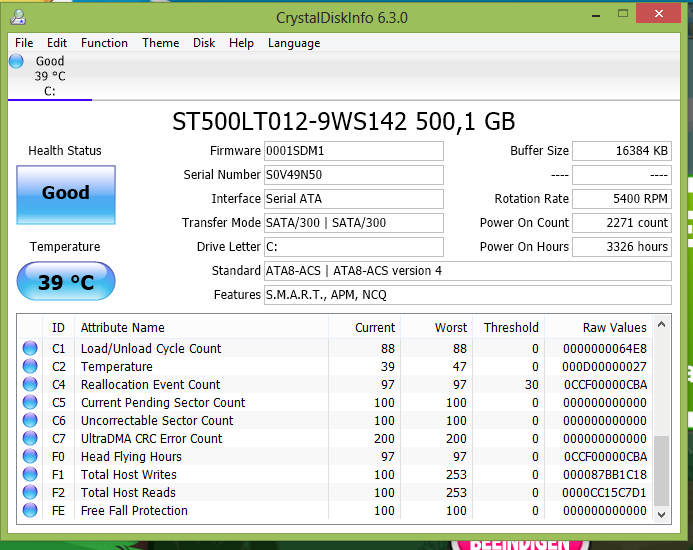
Task: Click the Attribute Name column header
Action: (x=202, y=328)
